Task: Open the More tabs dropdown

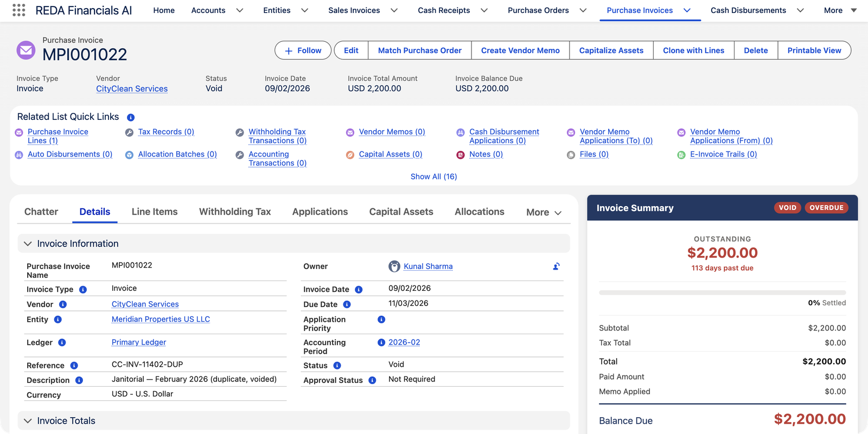Action: 544,212
